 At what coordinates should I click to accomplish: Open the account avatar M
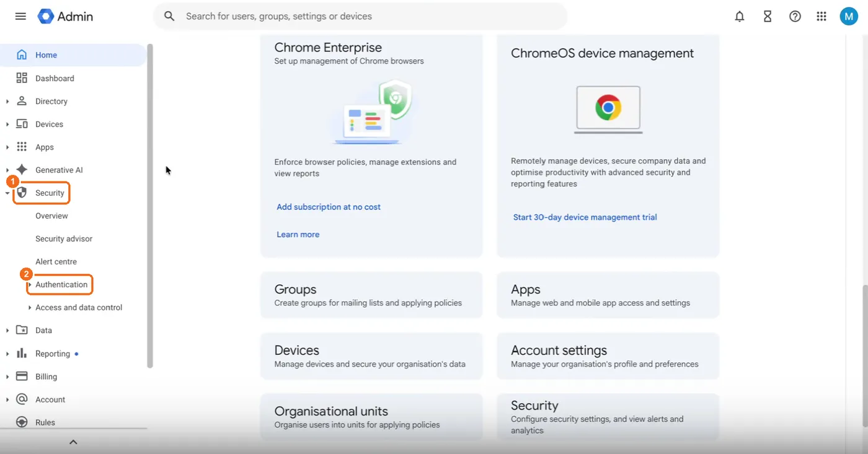point(849,17)
